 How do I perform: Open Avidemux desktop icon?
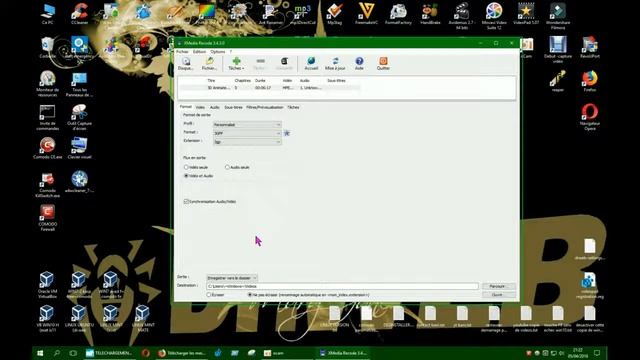[x=462, y=16]
